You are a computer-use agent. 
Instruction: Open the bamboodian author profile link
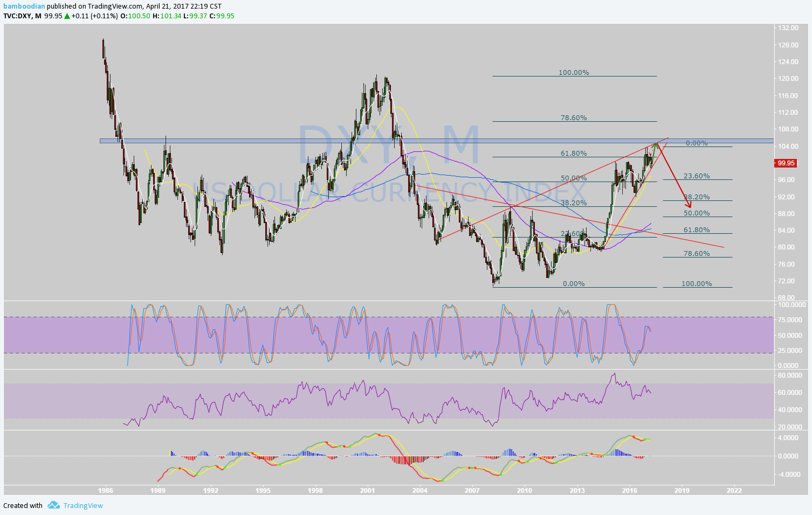pyautogui.click(x=24, y=6)
